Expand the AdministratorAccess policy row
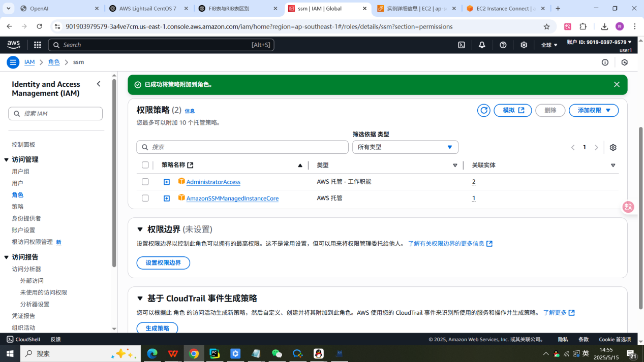The width and height of the screenshot is (644, 362). coord(166,182)
